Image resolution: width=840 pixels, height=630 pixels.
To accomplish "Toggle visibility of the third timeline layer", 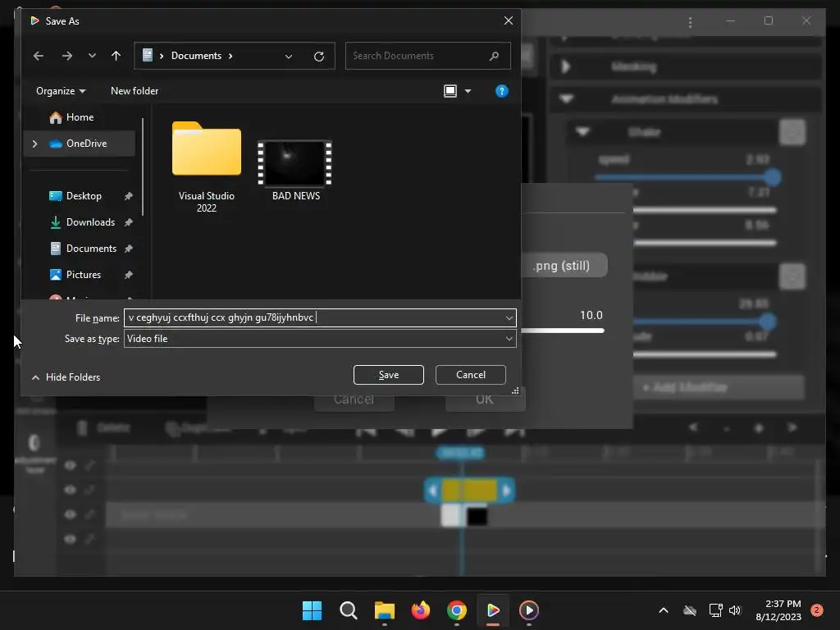I will [71, 514].
